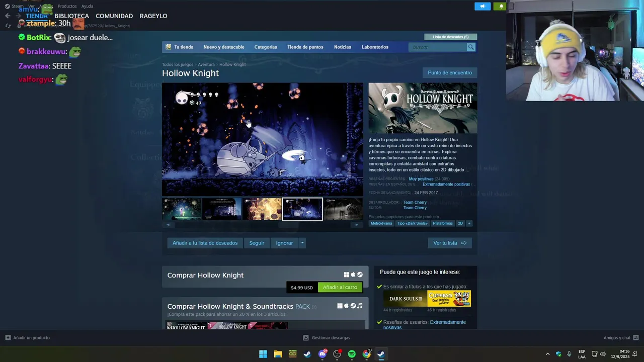This screenshot has width=644, height=362.
Task: Click the Steam back navigation arrow
Action: point(8,16)
